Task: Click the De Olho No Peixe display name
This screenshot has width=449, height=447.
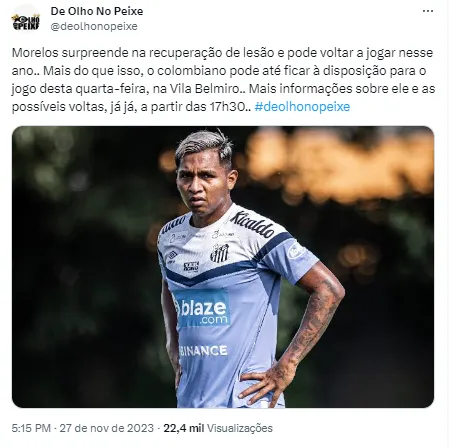Action: tap(97, 11)
